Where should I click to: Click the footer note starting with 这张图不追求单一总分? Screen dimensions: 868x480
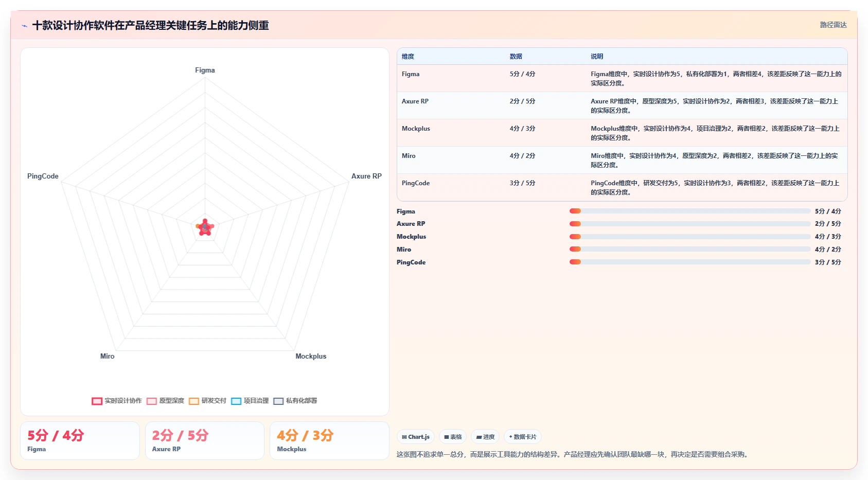(574, 454)
